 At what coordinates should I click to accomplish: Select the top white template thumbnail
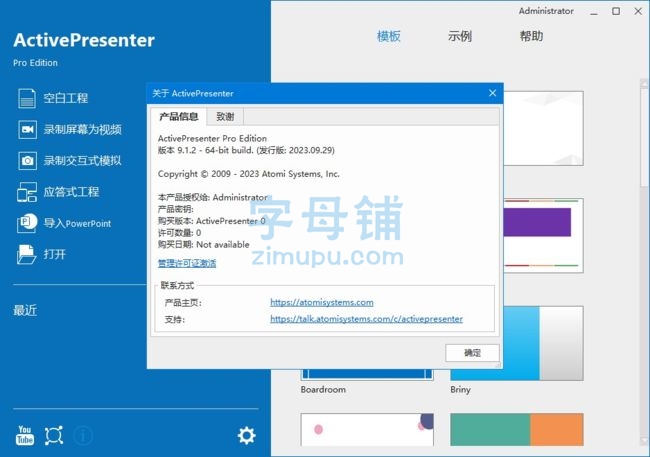[x=543, y=128]
